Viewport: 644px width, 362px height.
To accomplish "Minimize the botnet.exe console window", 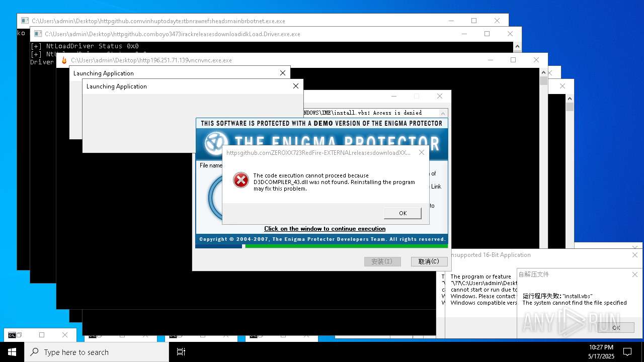I will [451, 21].
